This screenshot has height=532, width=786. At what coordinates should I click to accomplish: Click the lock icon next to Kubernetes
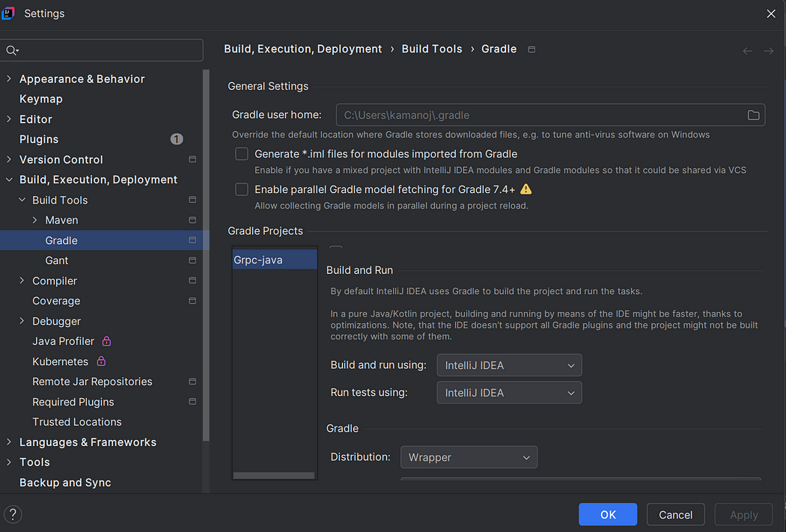(x=101, y=361)
